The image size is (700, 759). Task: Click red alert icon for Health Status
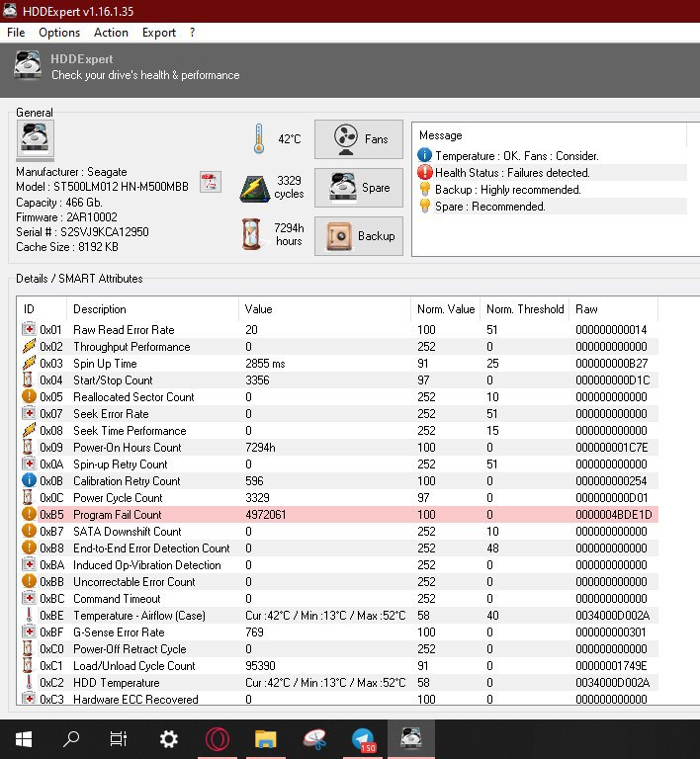(x=424, y=172)
